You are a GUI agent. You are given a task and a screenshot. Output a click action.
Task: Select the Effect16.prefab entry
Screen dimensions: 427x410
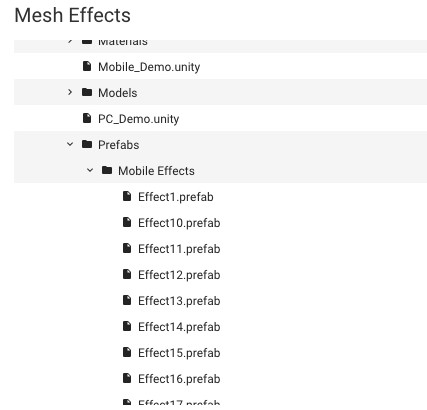179,379
